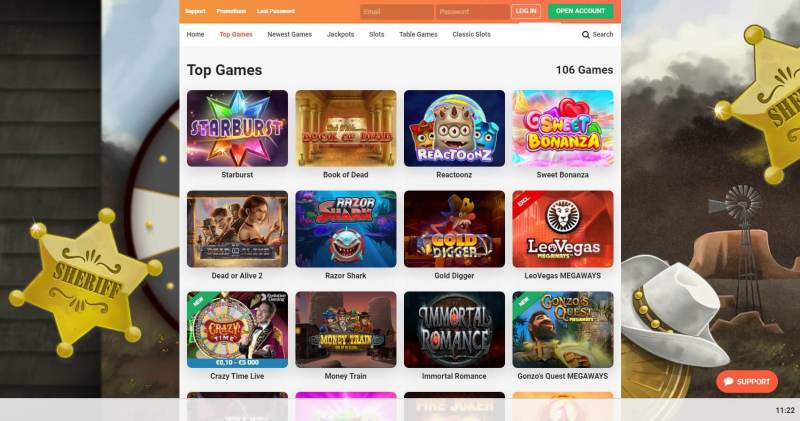Focus the Email input field
The image size is (800, 421).
coord(396,12)
